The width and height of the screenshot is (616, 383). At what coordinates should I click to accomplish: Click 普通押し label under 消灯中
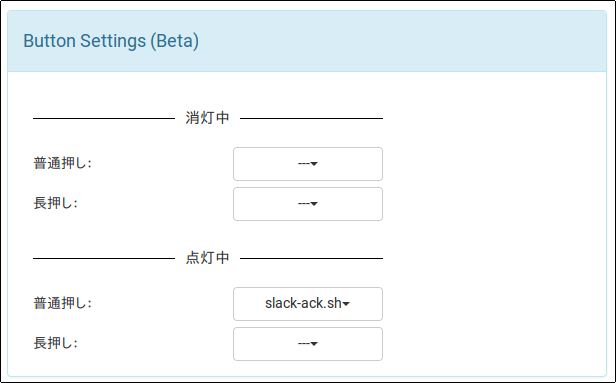(x=62, y=163)
